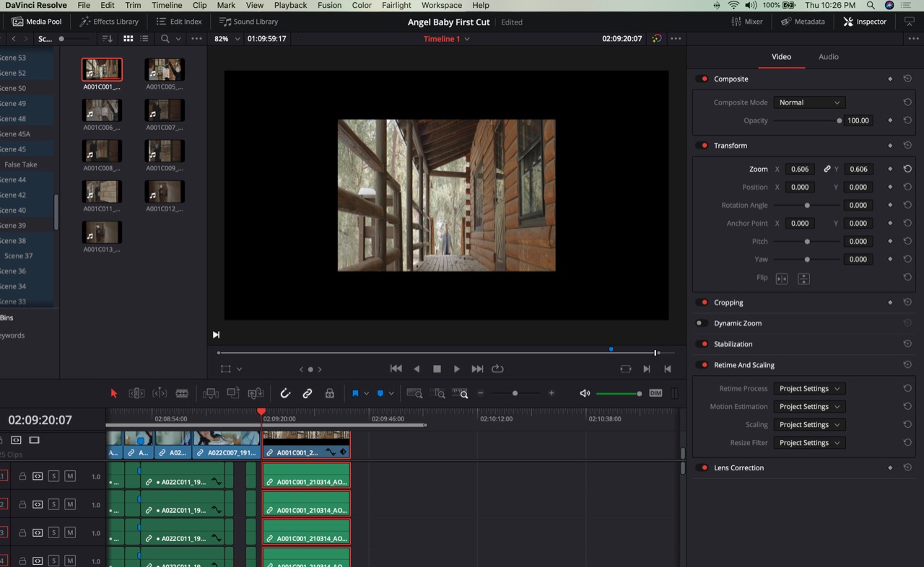Open Composite Mode Normal dropdown

[x=809, y=102]
